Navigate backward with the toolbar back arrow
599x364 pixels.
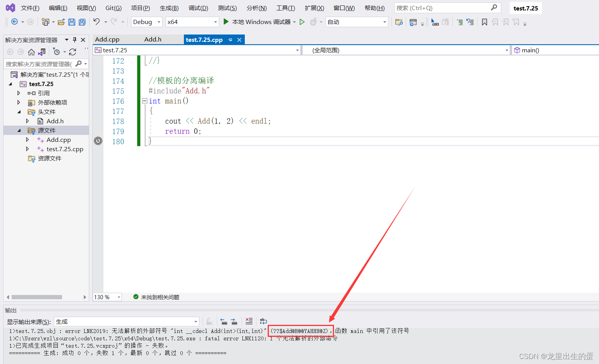point(14,22)
